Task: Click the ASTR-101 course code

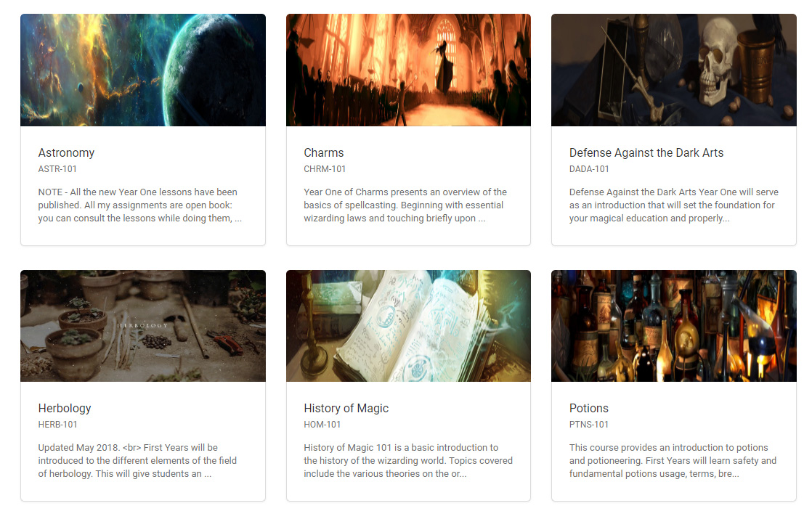Action: pyautogui.click(x=57, y=168)
